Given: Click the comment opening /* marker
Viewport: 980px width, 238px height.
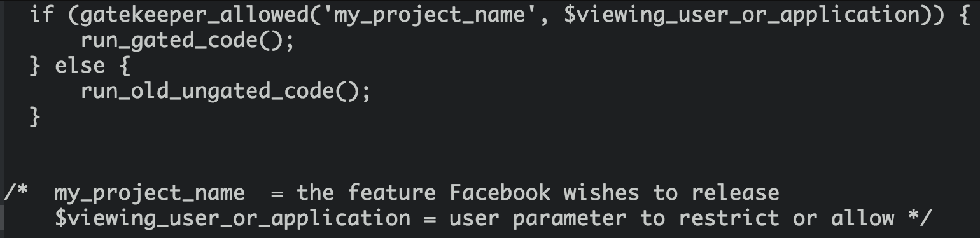Looking at the screenshot, I should coord(17,192).
